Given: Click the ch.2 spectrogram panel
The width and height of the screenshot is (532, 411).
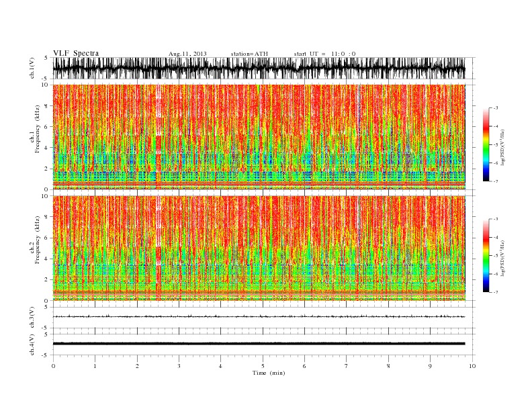Looking at the screenshot, I should [259, 248].
